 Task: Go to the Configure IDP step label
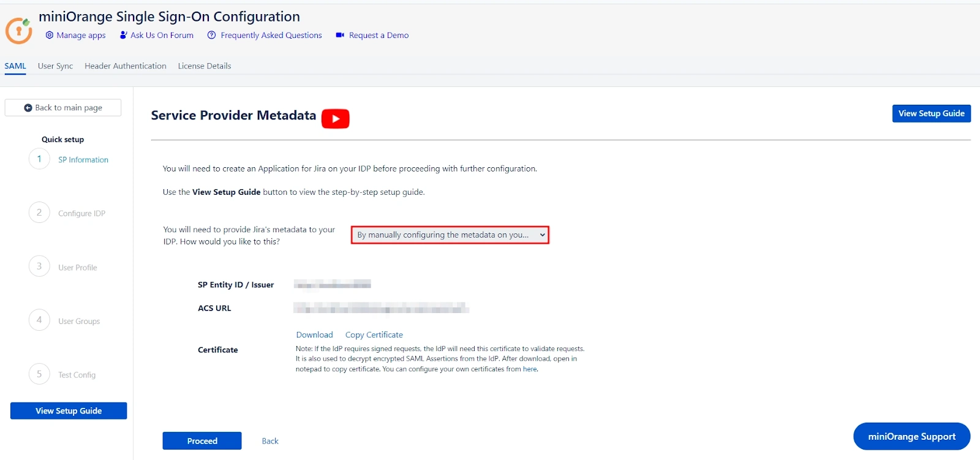[x=82, y=214]
